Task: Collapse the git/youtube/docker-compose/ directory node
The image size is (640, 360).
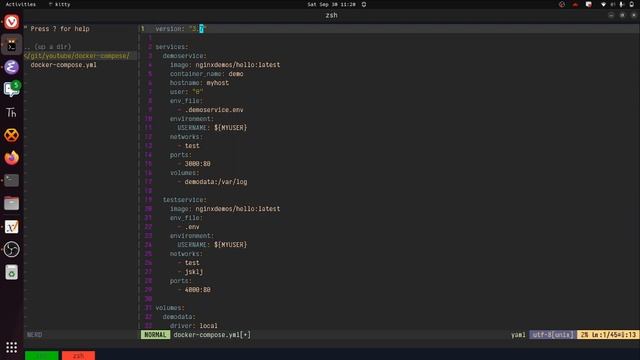Action: tap(77, 56)
